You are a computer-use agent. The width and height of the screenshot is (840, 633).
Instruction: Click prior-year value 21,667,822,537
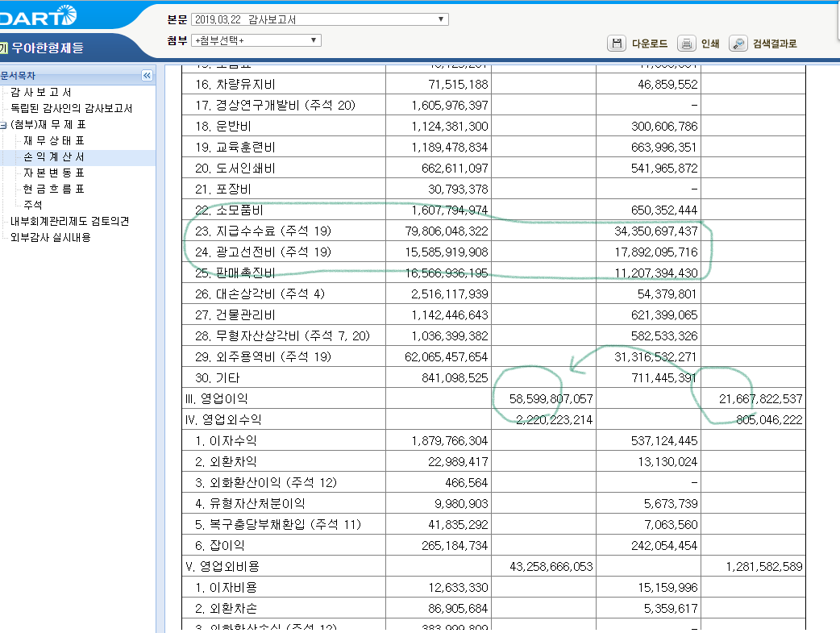(x=761, y=399)
